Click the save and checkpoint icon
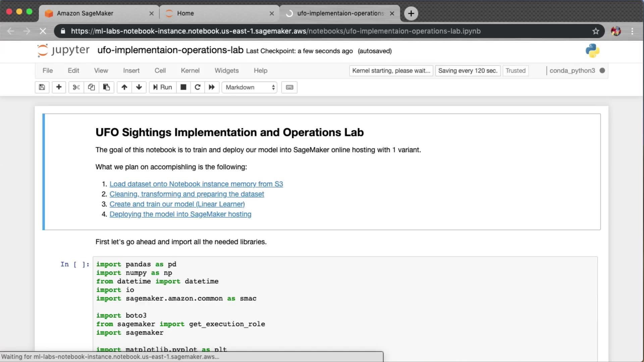The width and height of the screenshot is (644, 362). coord(42,87)
